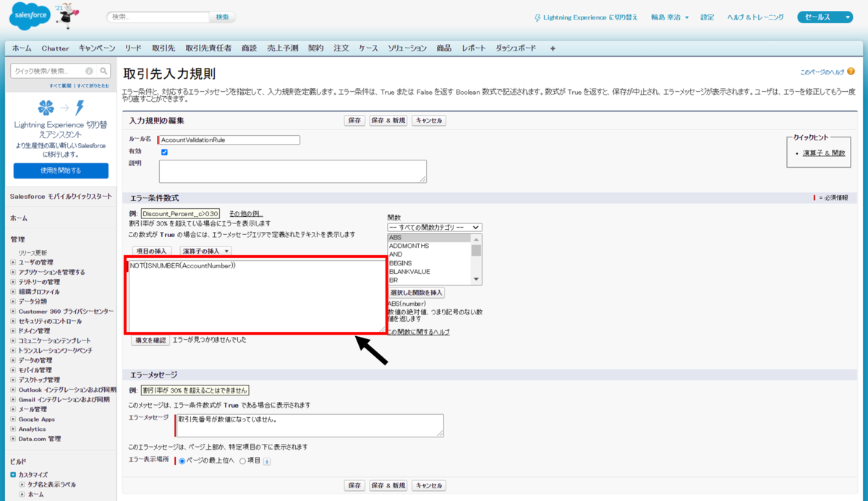Open the キャンペーン tab
The width and height of the screenshot is (868, 501).
(x=97, y=48)
